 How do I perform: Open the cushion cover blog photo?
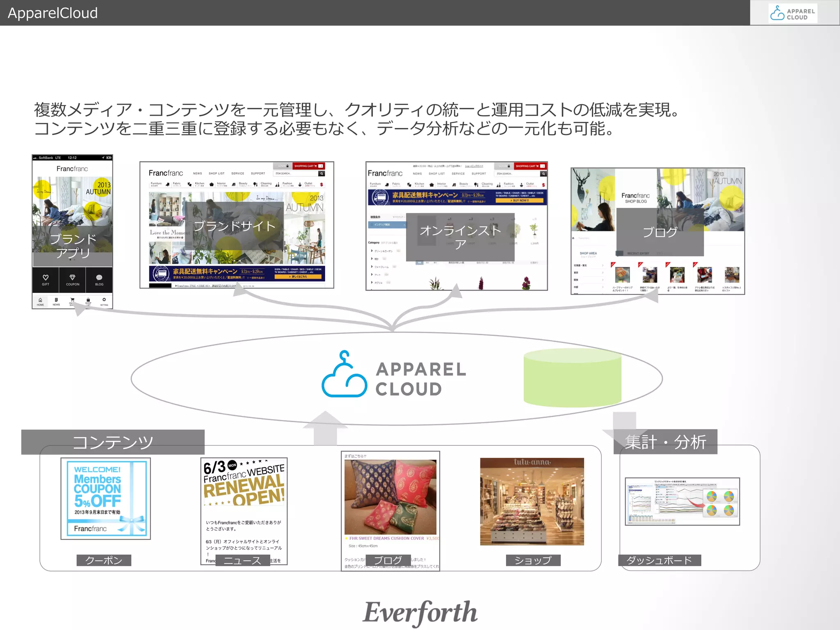point(390,497)
